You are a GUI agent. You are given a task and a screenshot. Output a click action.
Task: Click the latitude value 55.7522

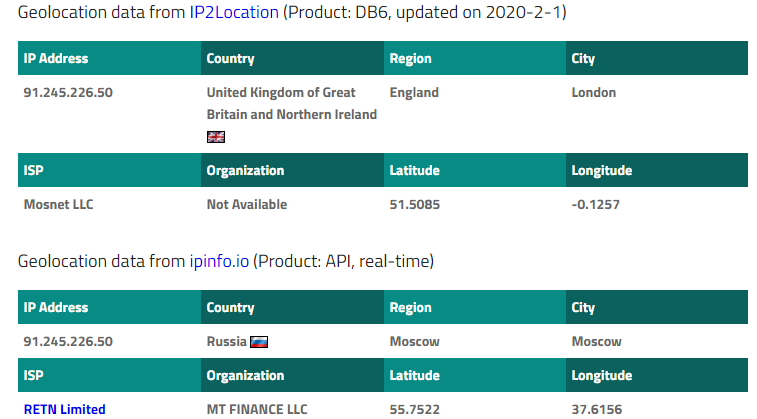(x=415, y=408)
